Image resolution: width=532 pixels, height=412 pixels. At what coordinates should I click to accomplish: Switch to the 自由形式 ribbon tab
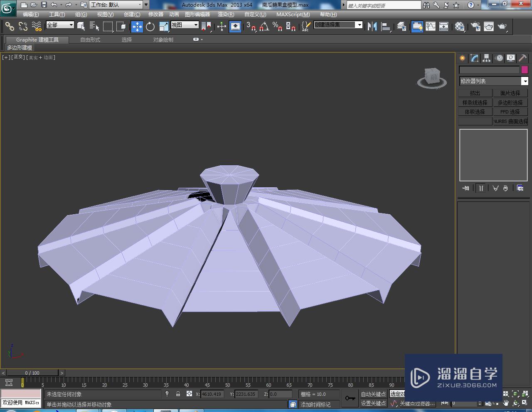90,40
